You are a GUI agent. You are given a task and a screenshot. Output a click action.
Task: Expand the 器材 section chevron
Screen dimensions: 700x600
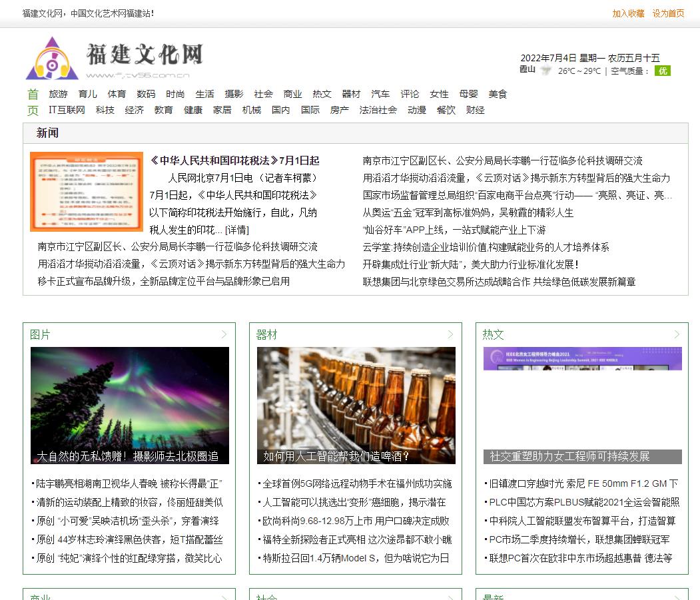[x=450, y=334]
